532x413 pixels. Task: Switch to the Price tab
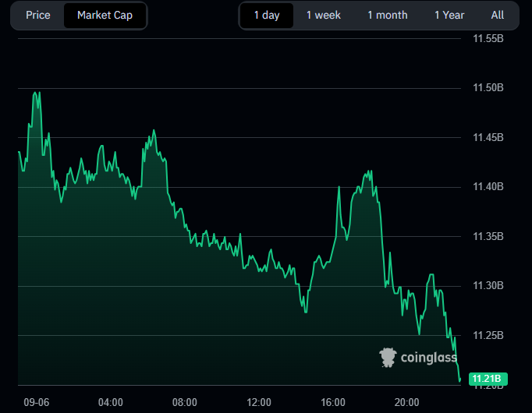[x=38, y=16]
